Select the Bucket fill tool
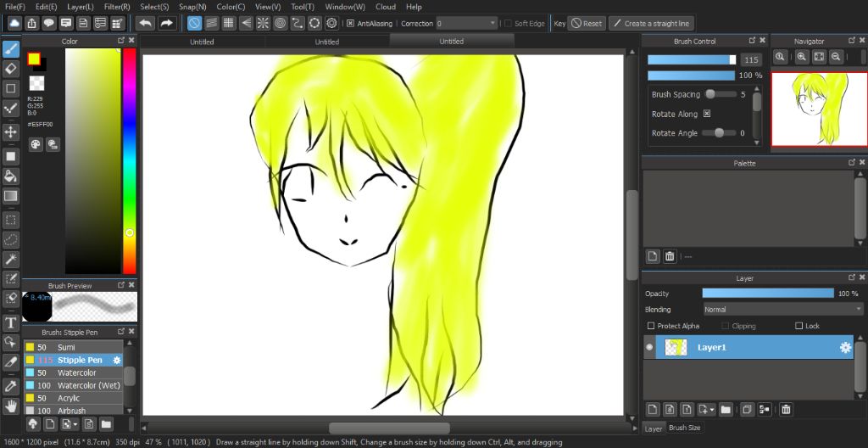This screenshot has width=868, height=448. [x=10, y=176]
